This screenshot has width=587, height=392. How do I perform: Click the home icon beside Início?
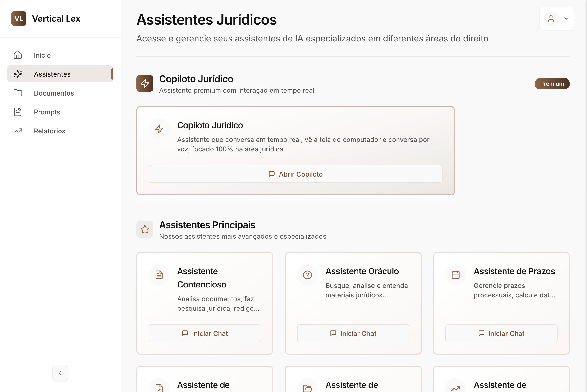tap(18, 55)
